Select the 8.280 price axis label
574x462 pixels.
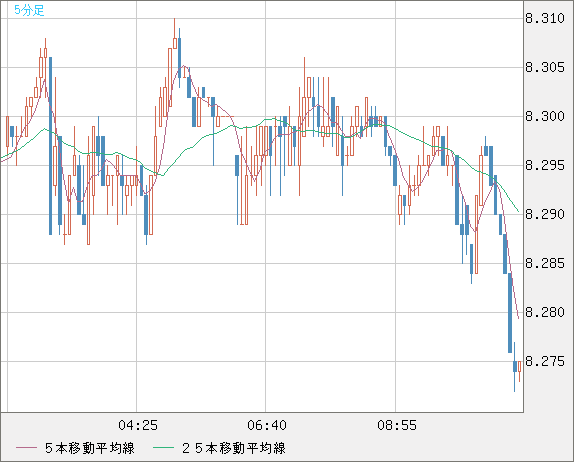545,312
